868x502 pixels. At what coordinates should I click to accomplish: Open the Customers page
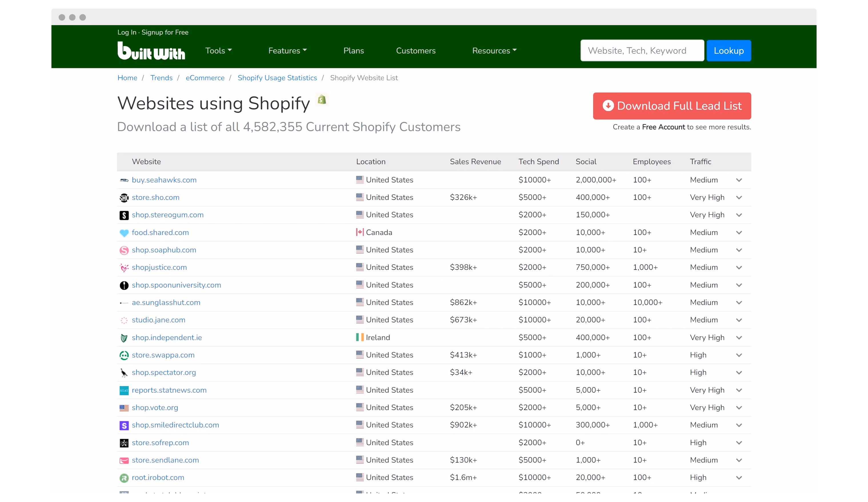pos(416,51)
